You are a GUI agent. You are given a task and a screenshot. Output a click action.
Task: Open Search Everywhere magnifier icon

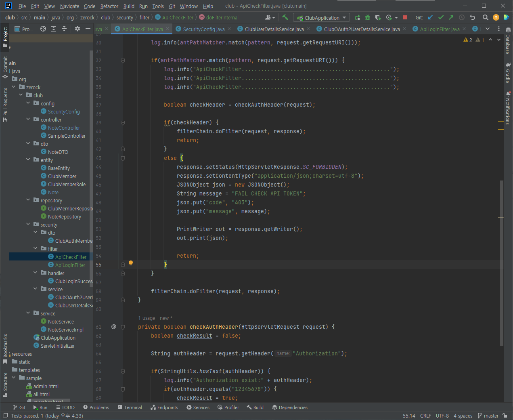486,17
